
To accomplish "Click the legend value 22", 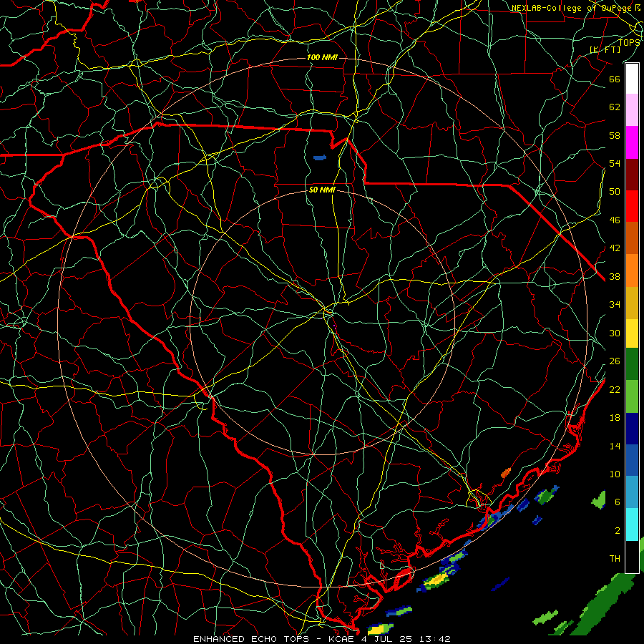I will 615,389.
